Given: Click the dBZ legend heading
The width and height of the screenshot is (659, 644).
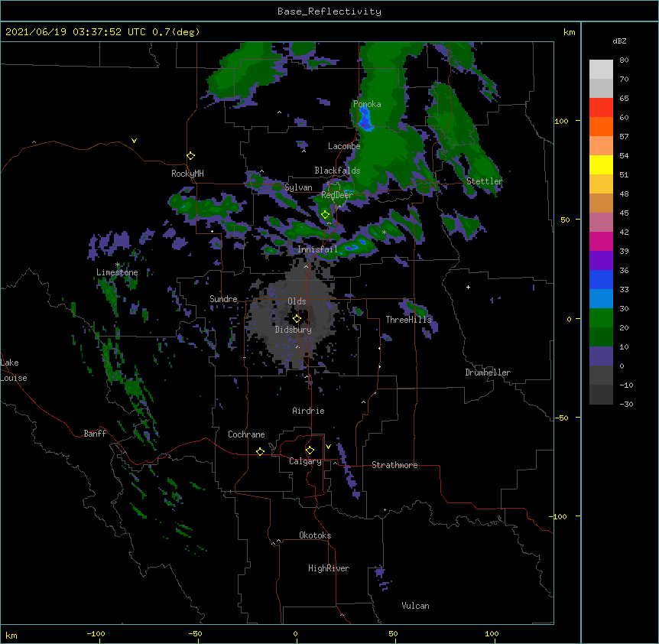Looking at the screenshot, I should 619,41.
